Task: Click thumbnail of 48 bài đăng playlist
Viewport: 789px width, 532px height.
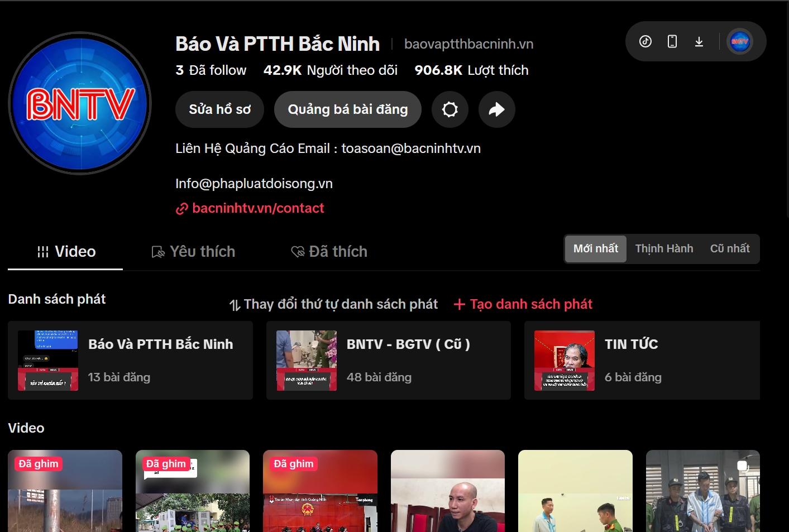Action: [307, 361]
